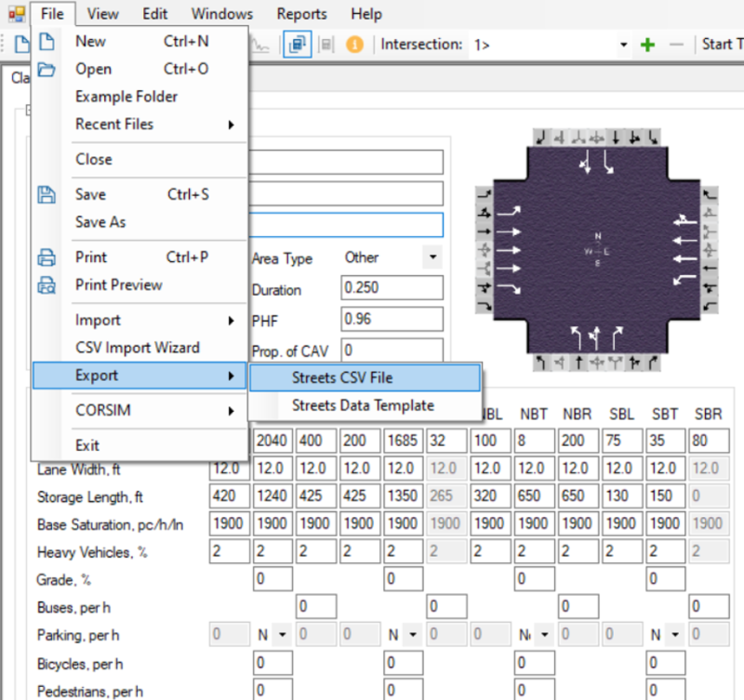744x700 pixels.
Task: Click the PHF input field showing 0.96
Action: click(391, 319)
